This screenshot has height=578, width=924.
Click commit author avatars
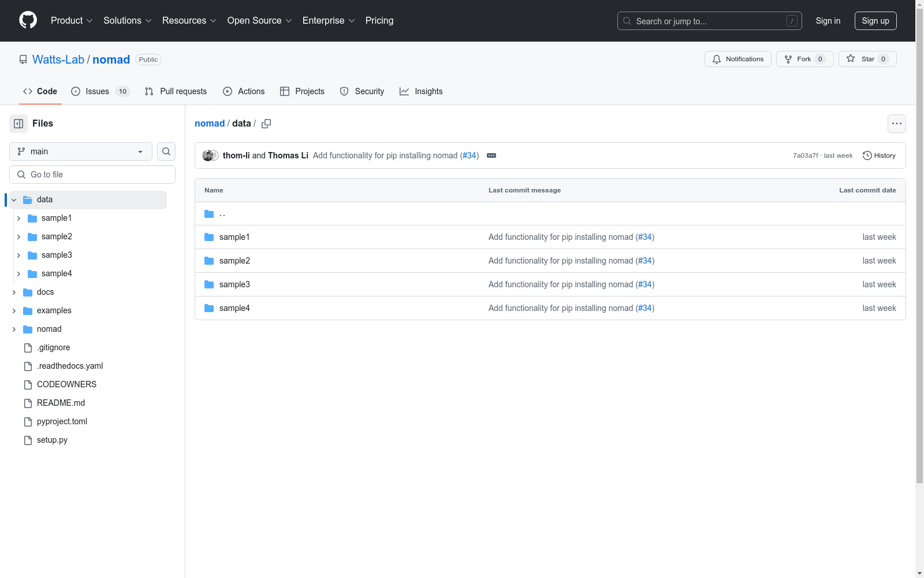pos(210,155)
